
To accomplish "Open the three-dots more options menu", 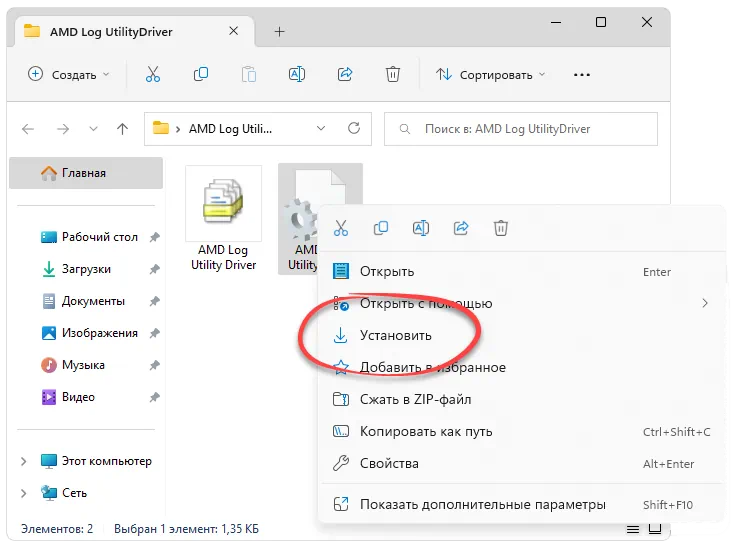I will coord(582,75).
